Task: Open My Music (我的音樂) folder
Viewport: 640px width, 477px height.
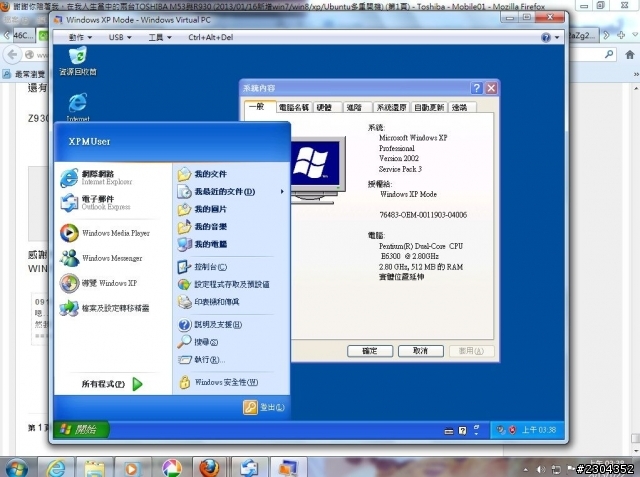Action: pyautogui.click(x=202, y=227)
